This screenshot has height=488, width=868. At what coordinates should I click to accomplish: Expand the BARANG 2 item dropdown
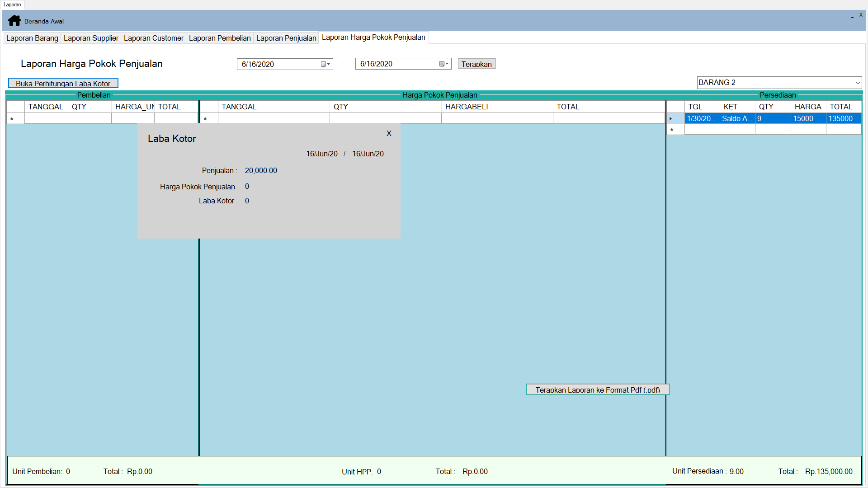[x=857, y=83]
